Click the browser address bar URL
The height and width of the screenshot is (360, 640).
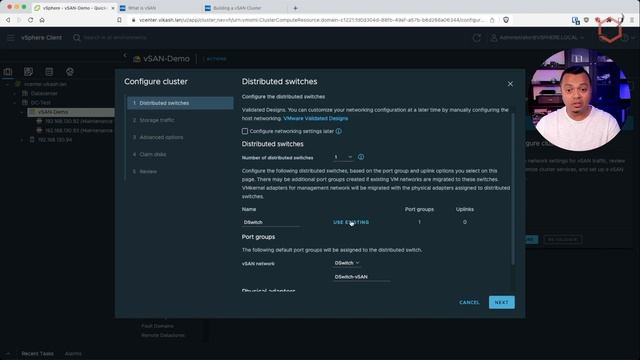[311, 20]
